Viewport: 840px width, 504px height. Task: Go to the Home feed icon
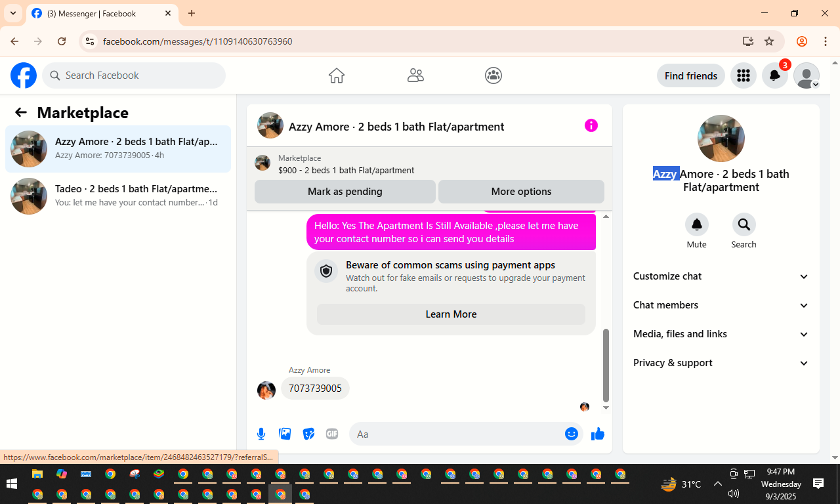(336, 75)
